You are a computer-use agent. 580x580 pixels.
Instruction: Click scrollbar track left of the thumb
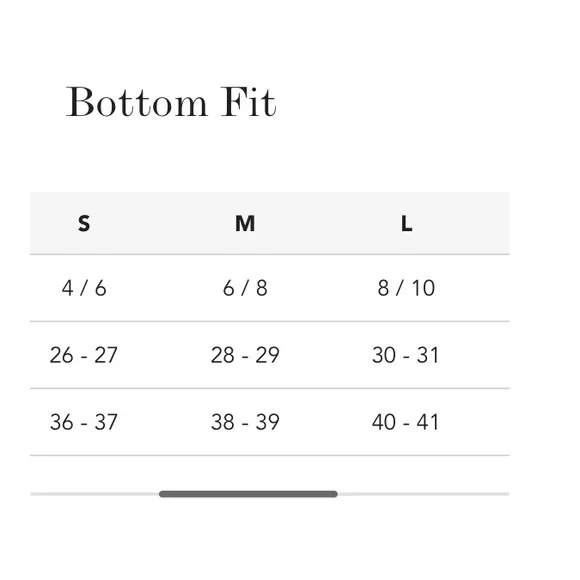(x=95, y=494)
